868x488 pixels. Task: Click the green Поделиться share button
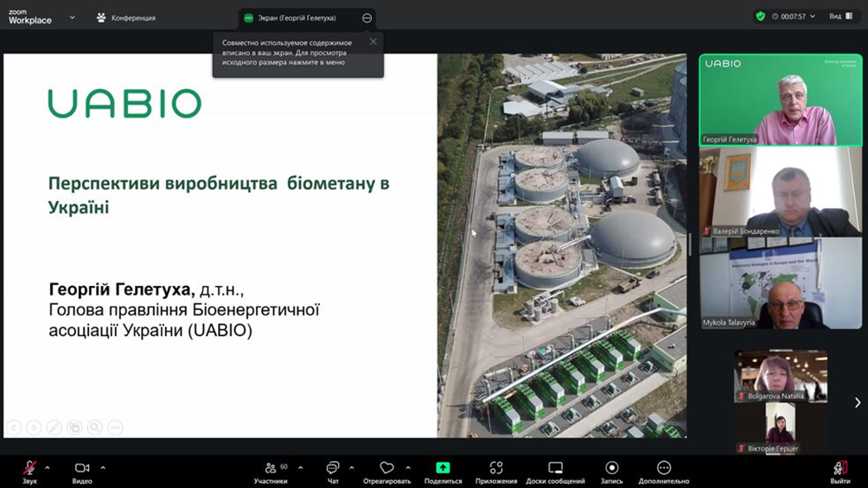click(x=443, y=468)
